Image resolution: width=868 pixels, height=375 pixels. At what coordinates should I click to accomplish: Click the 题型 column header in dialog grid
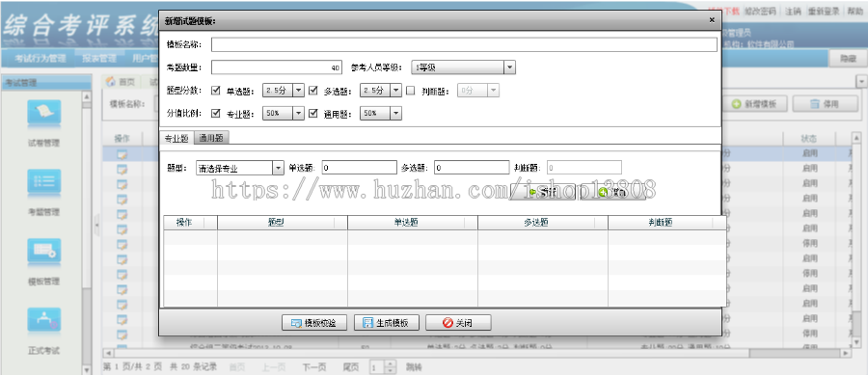tap(283, 223)
